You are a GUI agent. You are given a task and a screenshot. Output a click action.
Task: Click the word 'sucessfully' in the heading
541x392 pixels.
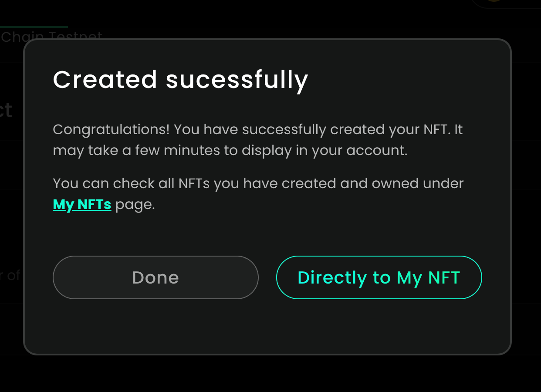(x=237, y=80)
